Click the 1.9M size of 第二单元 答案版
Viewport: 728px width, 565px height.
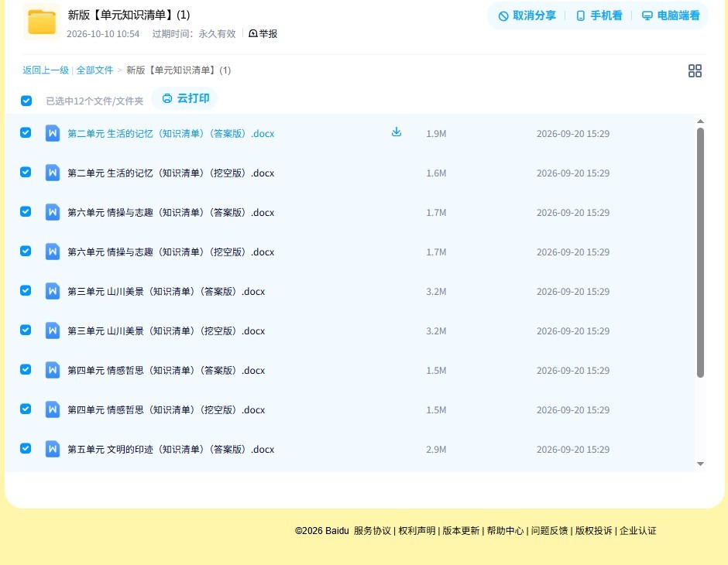[x=436, y=134]
